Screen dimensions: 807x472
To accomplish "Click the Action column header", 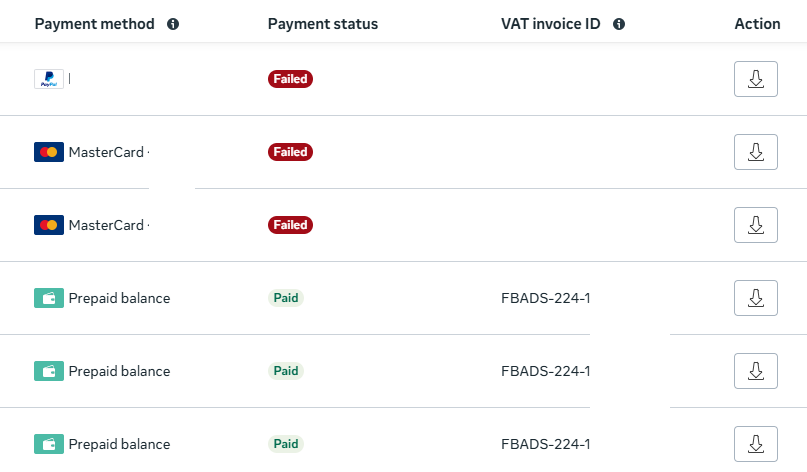I will (x=757, y=24).
